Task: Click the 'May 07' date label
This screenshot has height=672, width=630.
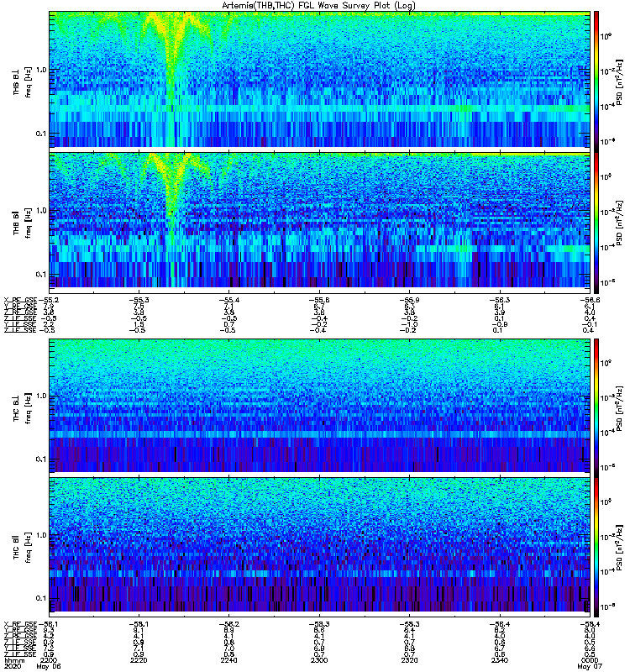Action: pyautogui.click(x=590, y=667)
